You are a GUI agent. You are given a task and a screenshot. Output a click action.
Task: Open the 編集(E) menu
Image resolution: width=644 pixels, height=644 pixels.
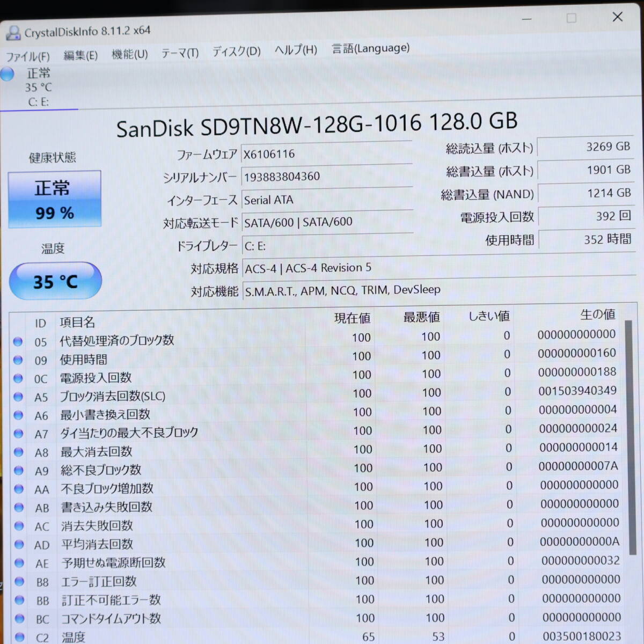coord(80,55)
